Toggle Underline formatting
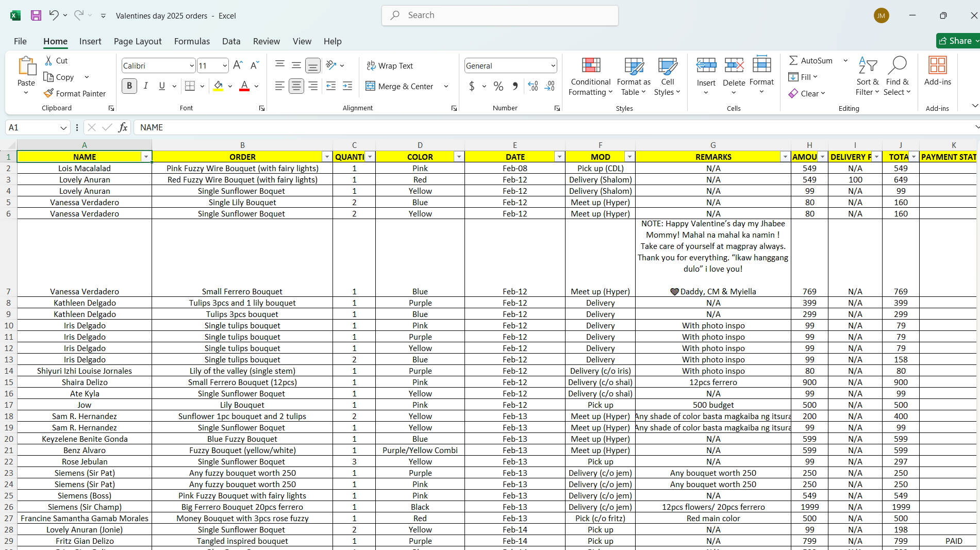Image resolution: width=980 pixels, height=550 pixels. (162, 86)
